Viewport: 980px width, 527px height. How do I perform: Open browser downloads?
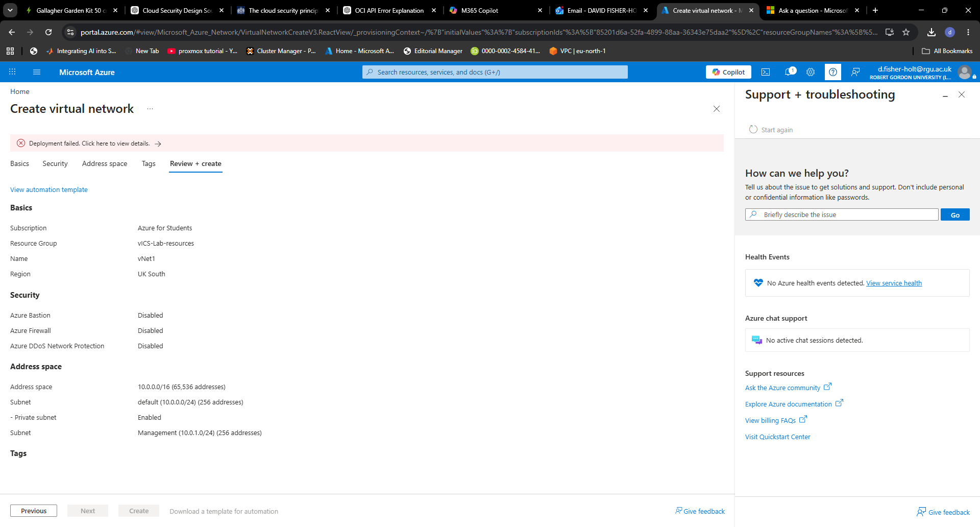click(x=932, y=32)
